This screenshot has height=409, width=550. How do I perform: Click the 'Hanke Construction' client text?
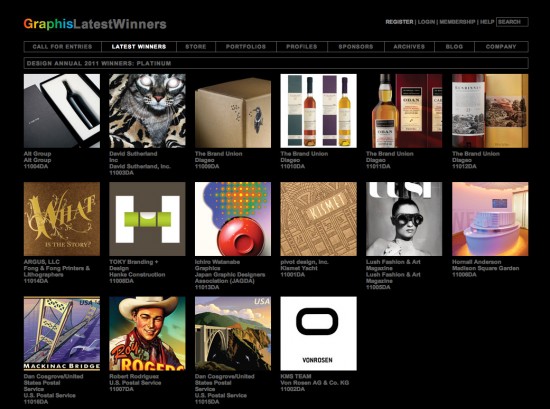(x=137, y=274)
